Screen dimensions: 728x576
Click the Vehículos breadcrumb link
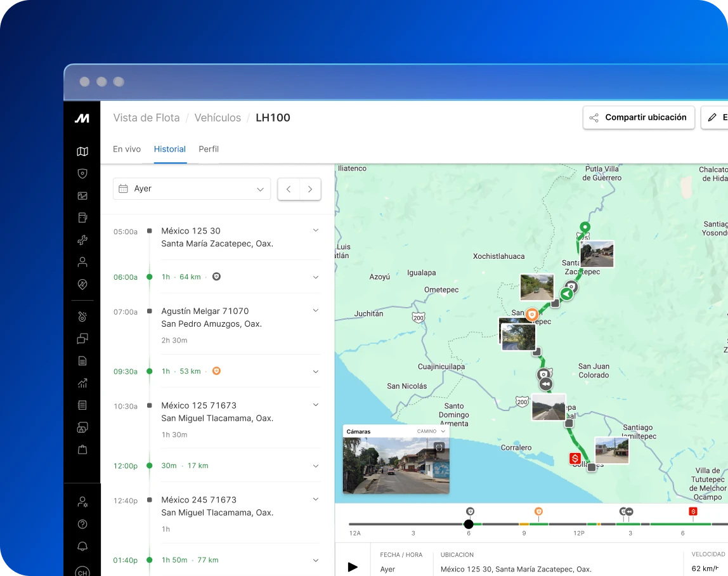pyautogui.click(x=218, y=117)
